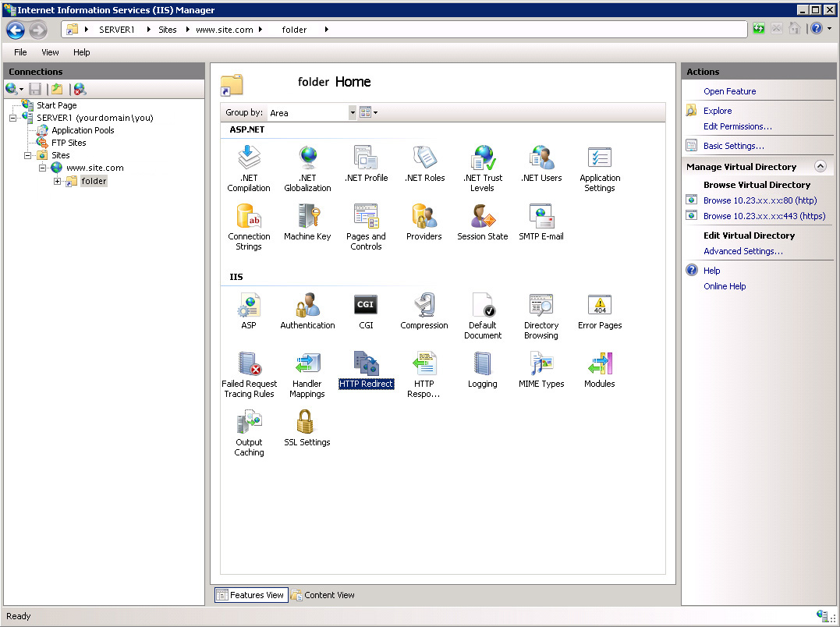Viewport: 840px width, 627px height.
Task: Select the .NET Profile icon
Action: pyautogui.click(x=367, y=164)
